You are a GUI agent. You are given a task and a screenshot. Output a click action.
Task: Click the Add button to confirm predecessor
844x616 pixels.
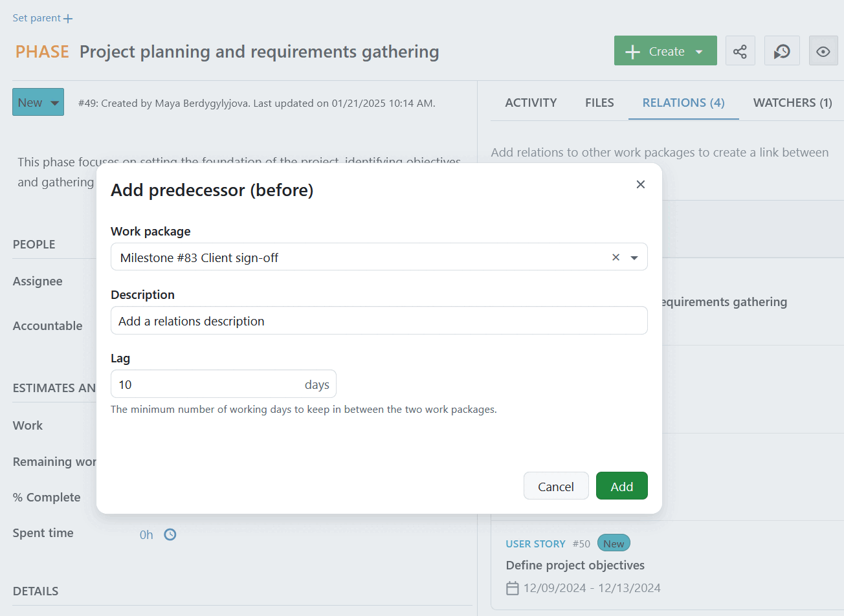(621, 485)
